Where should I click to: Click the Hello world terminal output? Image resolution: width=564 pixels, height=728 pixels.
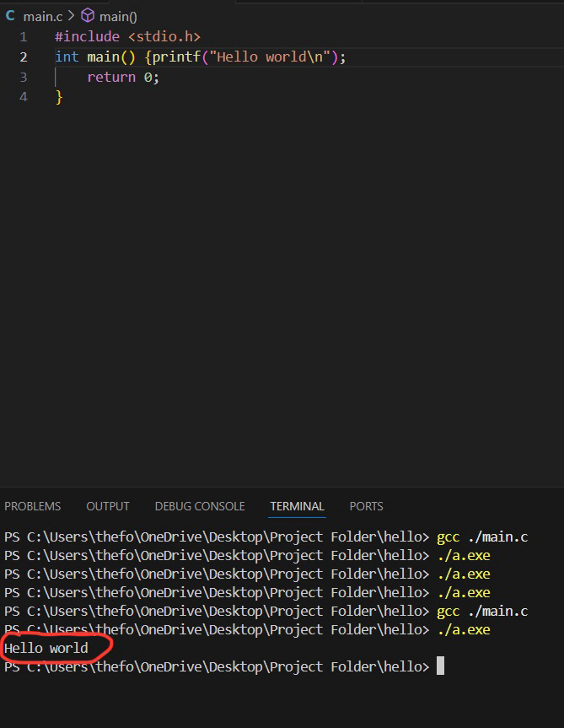click(x=46, y=648)
